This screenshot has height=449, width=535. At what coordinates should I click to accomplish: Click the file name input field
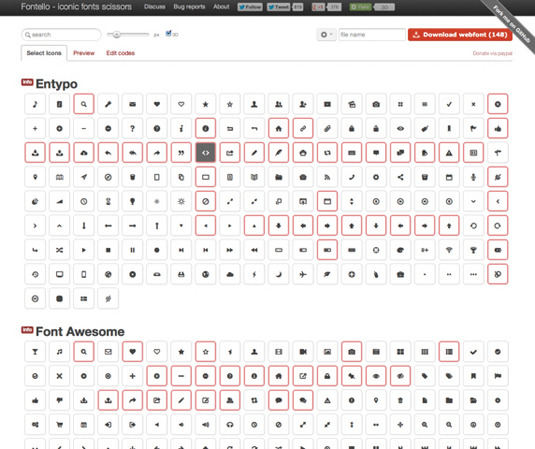(x=372, y=35)
